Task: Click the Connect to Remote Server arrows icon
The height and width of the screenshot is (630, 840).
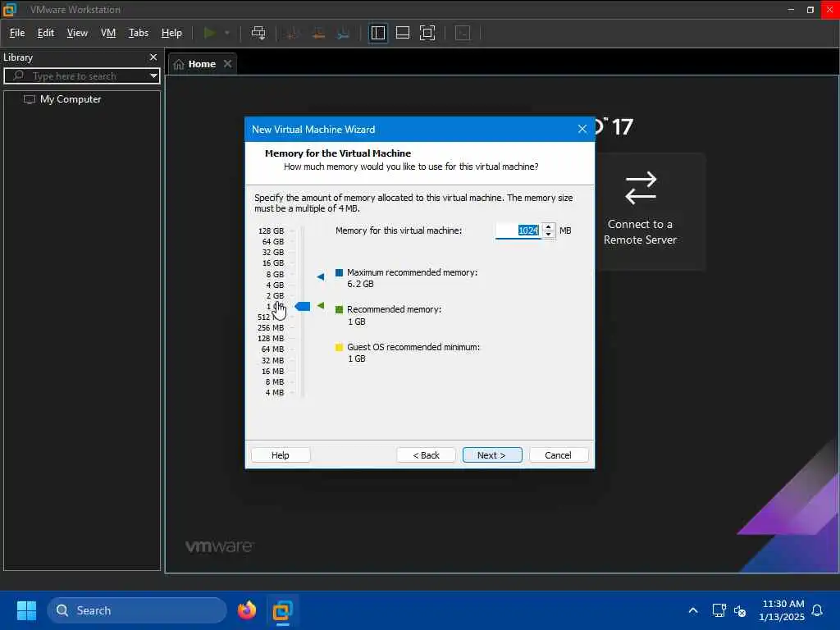Action: [x=641, y=188]
